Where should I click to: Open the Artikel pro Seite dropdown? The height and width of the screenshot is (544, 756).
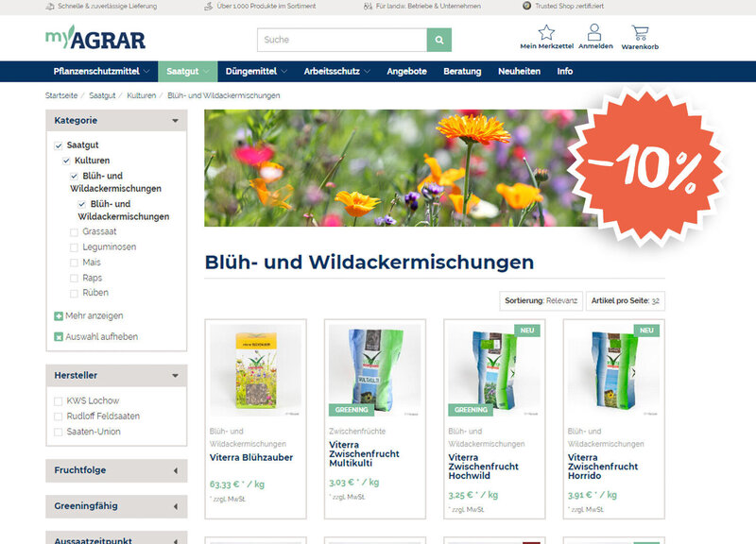click(626, 300)
